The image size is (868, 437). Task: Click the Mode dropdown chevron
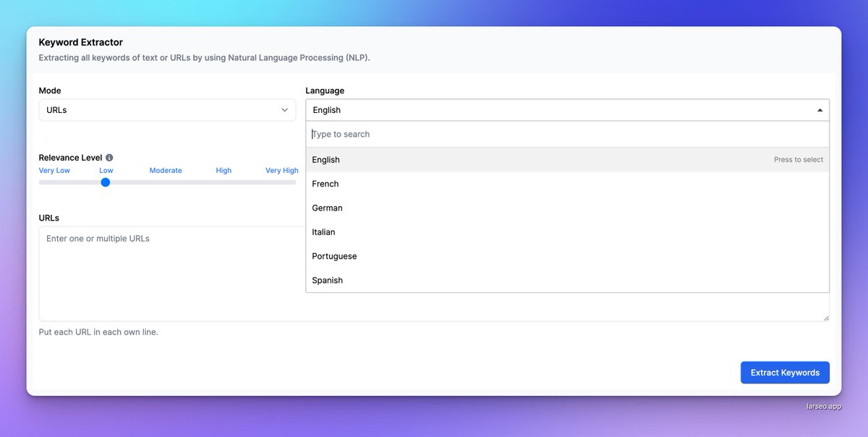click(284, 110)
